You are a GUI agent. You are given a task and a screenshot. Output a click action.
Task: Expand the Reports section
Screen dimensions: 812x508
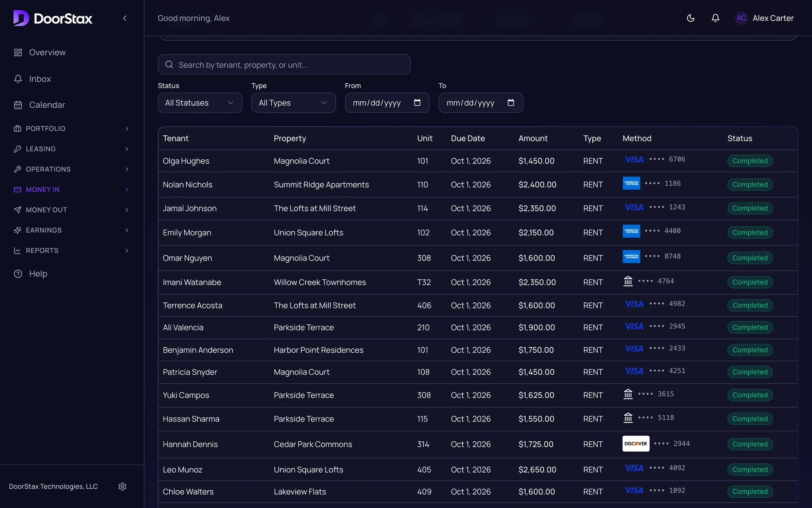[x=72, y=250]
